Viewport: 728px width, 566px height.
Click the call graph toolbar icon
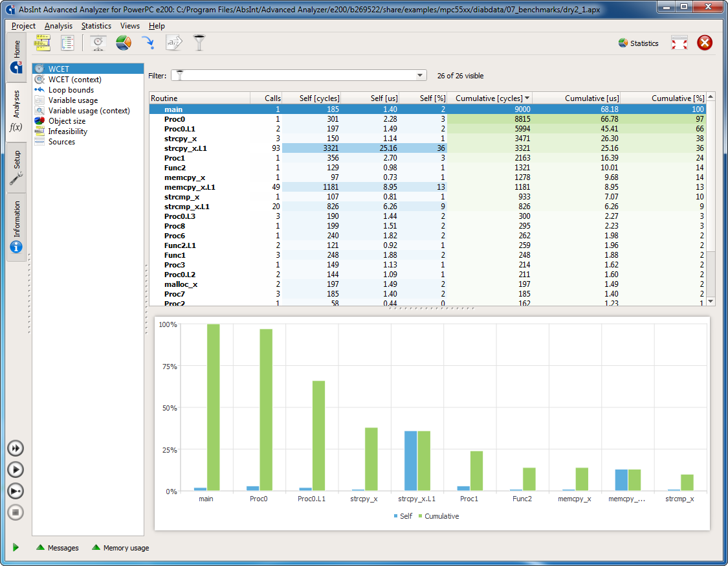click(x=42, y=43)
